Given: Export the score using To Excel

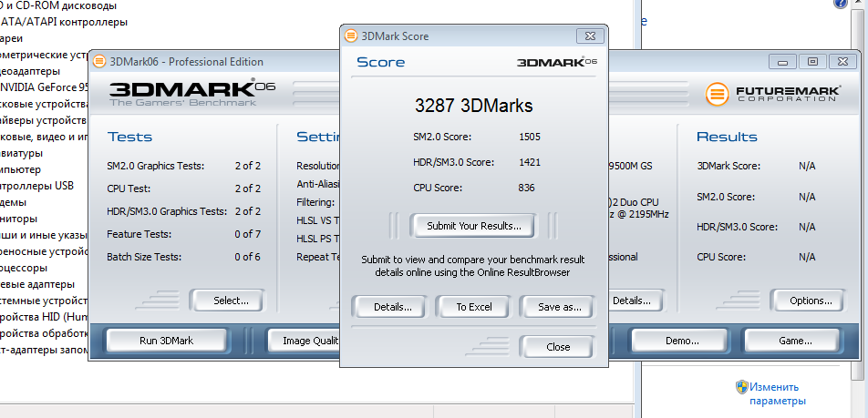Looking at the screenshot, I should [x=474, y=307].
